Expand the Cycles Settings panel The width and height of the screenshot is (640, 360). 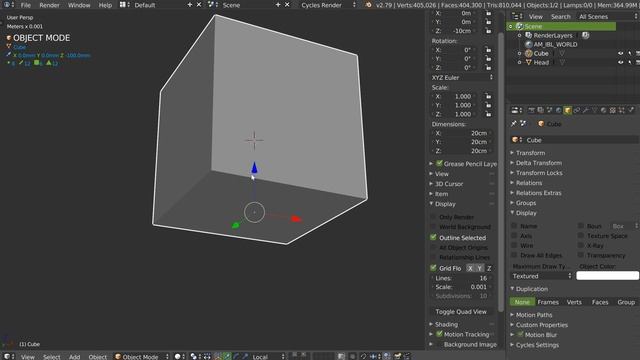pos(537,345)
